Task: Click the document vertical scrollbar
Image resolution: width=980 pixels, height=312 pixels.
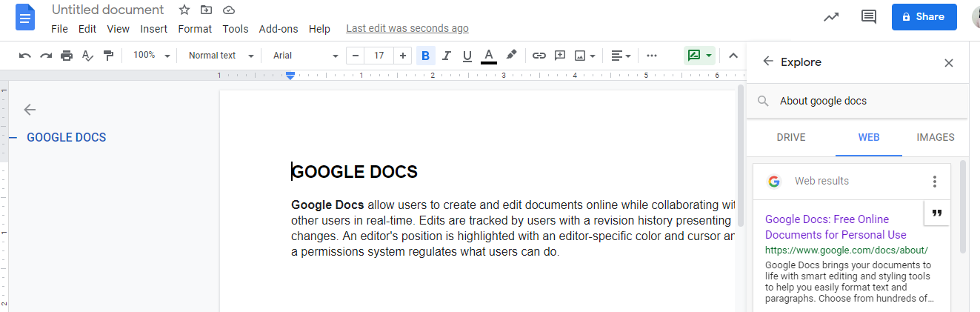Action: (x=741, y=156)
